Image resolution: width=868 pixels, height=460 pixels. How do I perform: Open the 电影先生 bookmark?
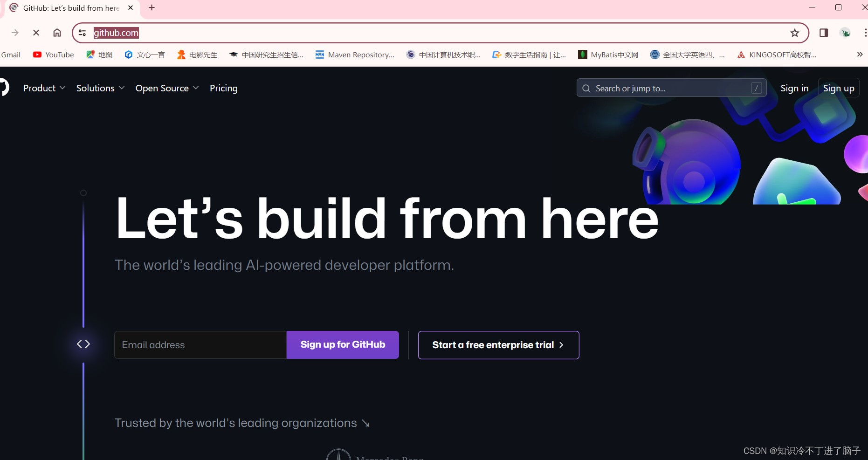pos(197,55)
